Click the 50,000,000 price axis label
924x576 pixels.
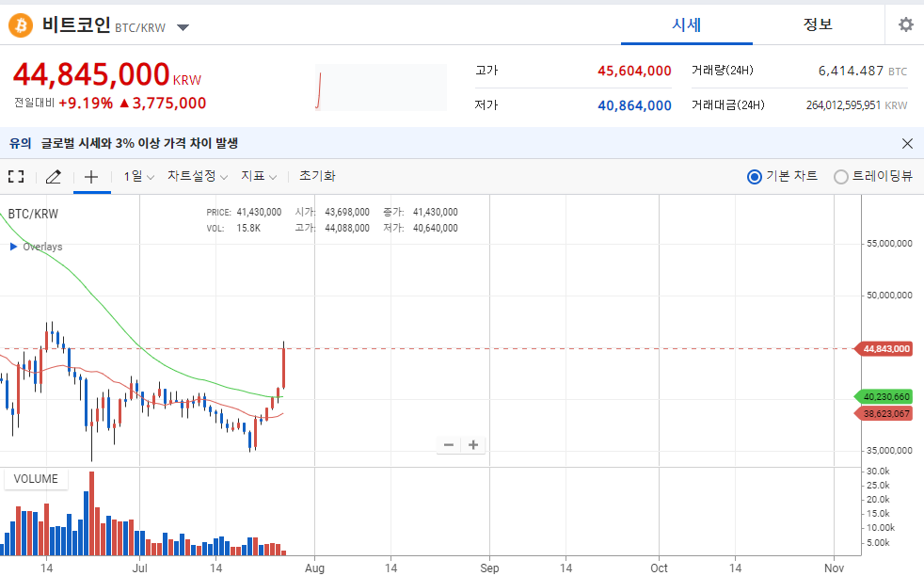coord(889,296)
